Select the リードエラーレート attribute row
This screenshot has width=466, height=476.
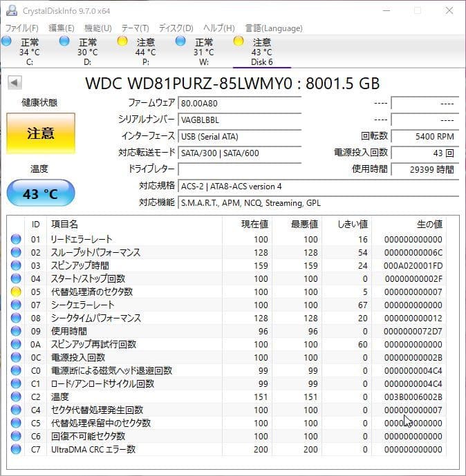pyautogui.click(x=227, y=239)
